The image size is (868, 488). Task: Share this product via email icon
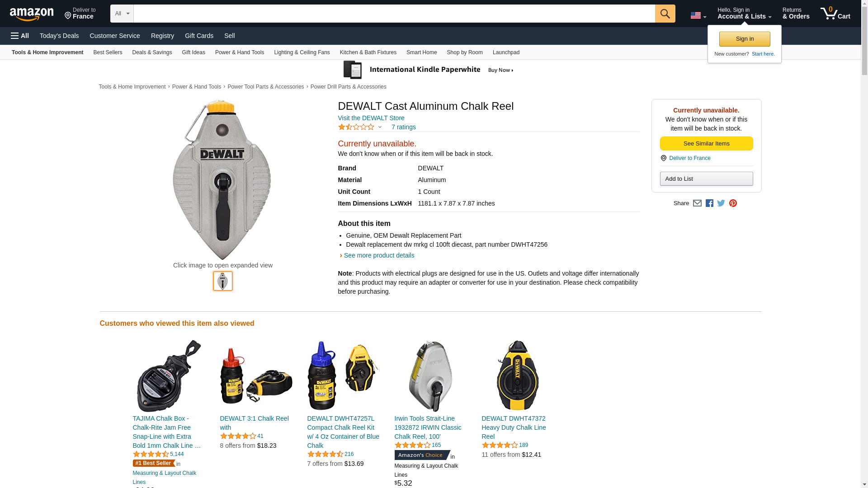(x=697, y=203)
